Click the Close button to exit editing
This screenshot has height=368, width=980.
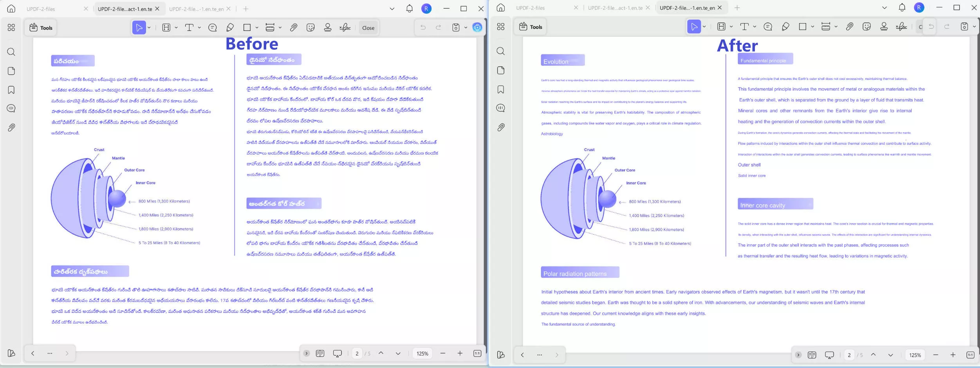click(367, 27)
